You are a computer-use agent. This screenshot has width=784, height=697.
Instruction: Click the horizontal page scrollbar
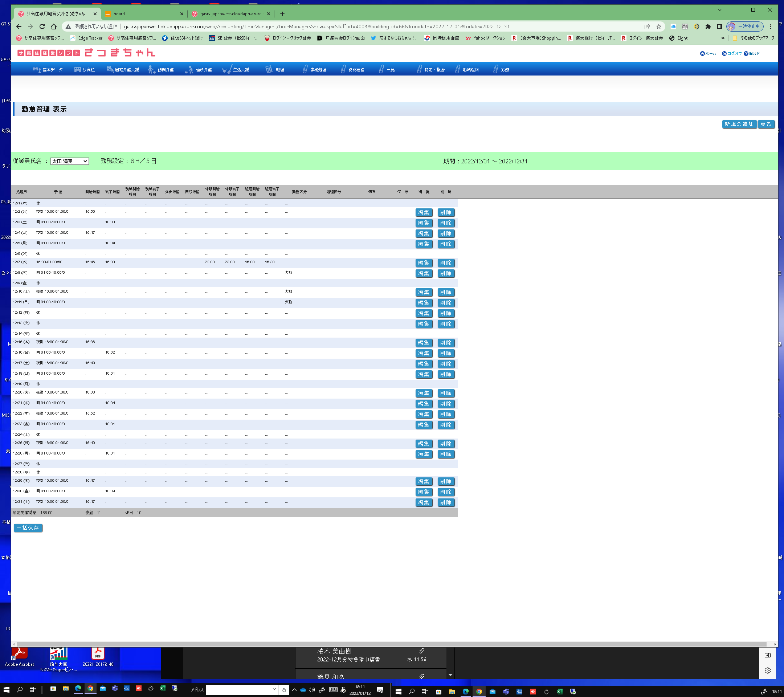coord(391,644)
